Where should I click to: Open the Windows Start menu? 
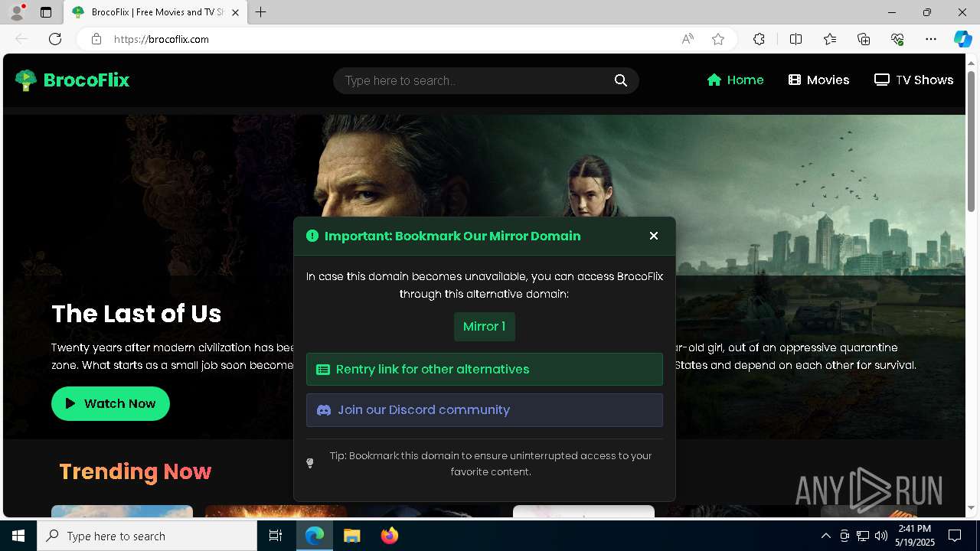[x=18, y=536]
